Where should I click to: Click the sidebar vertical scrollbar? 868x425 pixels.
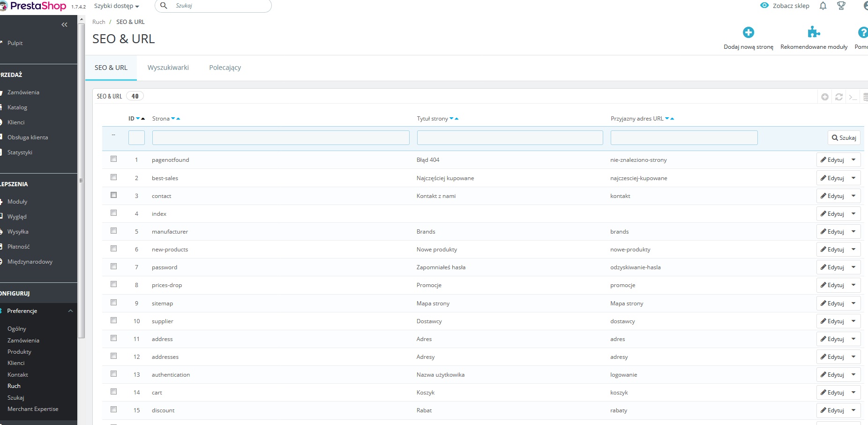(x=81, y=181)
